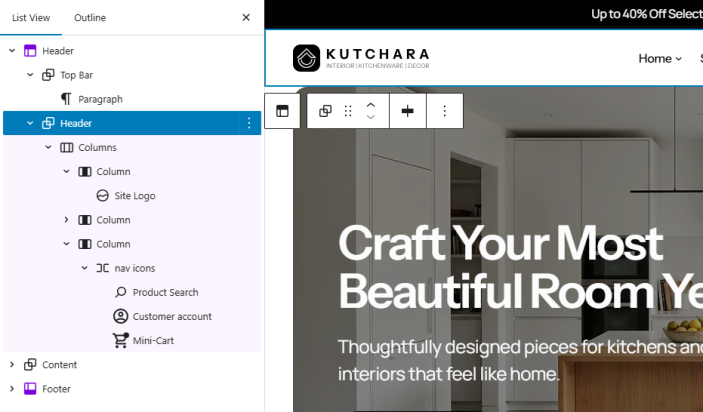Select the Top Bar row

tap(132, 75)
